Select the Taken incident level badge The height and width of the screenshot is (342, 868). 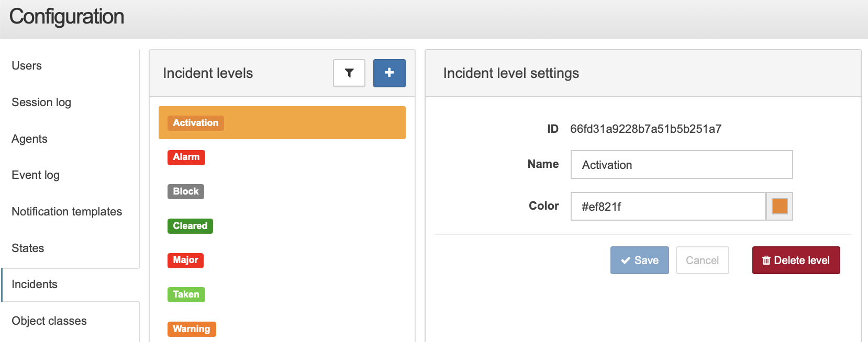click(186, 294)
